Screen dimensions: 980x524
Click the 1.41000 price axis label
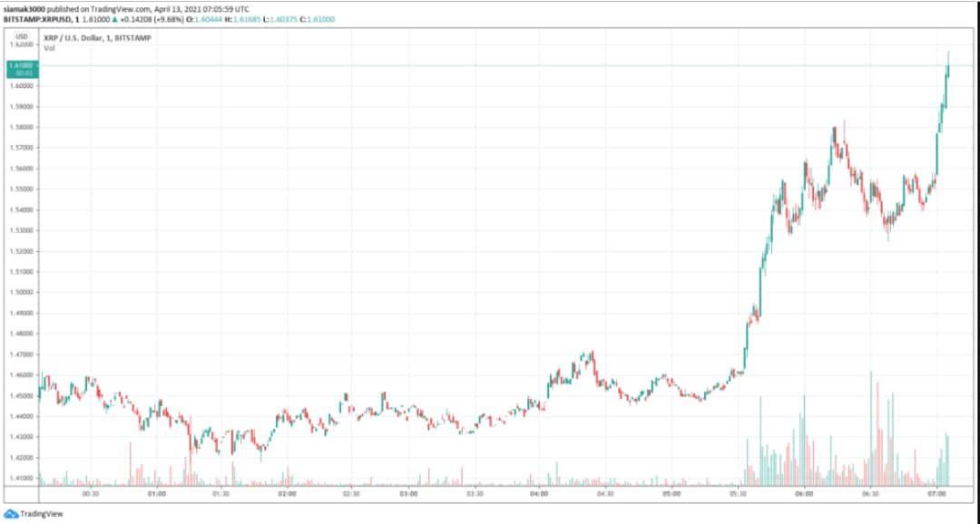tap(21, 478)
